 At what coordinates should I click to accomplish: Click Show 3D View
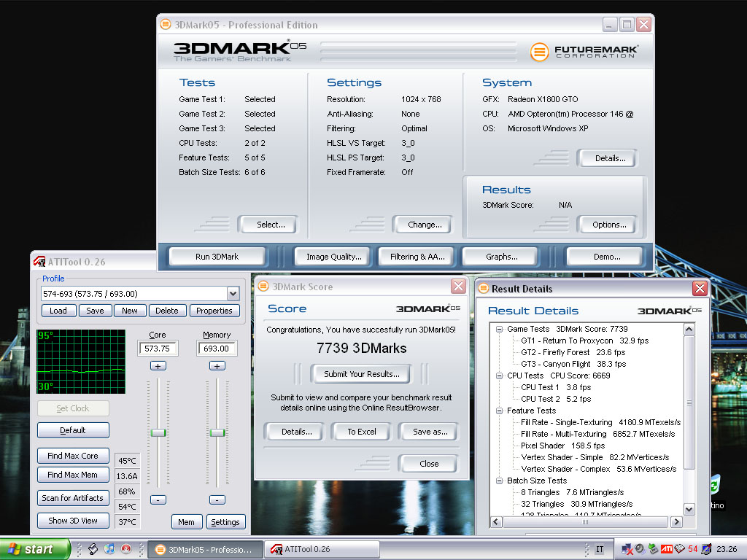coord(73,521)
